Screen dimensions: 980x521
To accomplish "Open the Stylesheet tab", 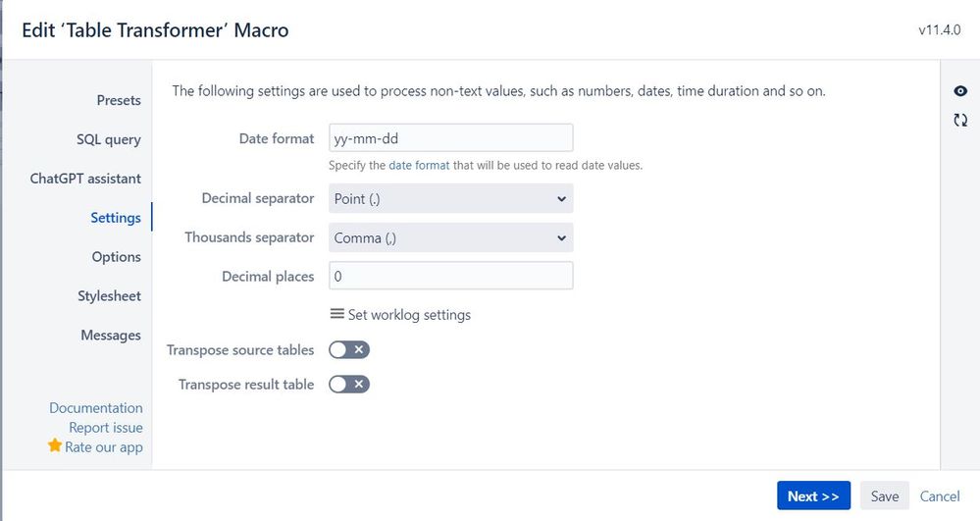I will tap(110, 296).
